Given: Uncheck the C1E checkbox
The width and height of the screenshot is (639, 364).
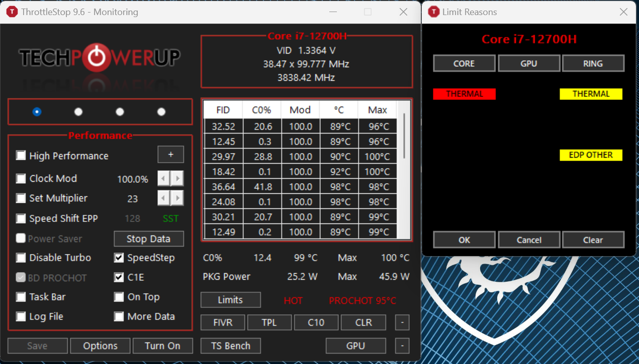Looking at the screenshot, I should (x=119, y=277).
